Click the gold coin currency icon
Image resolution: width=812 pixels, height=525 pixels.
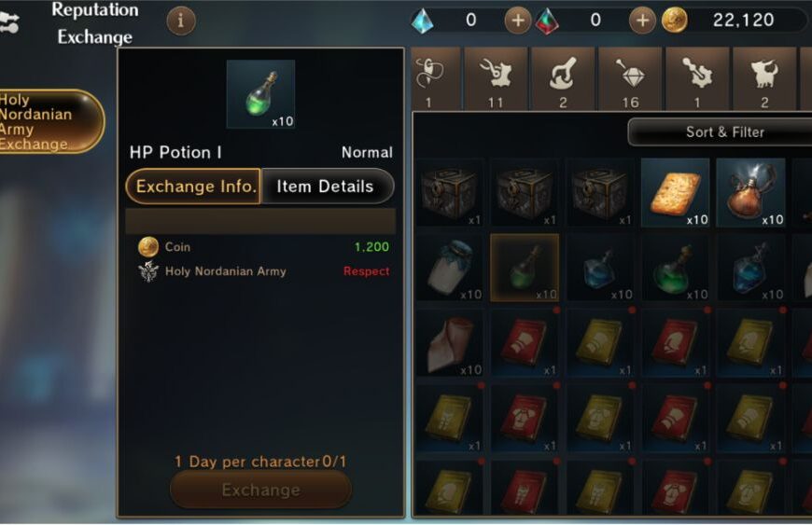pos(674,21)
